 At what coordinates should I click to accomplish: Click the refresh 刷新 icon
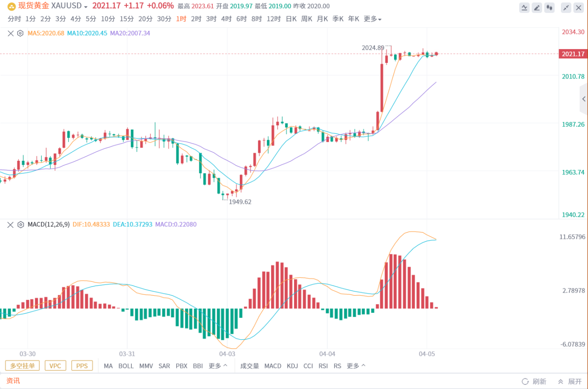[x=525, y=382]
